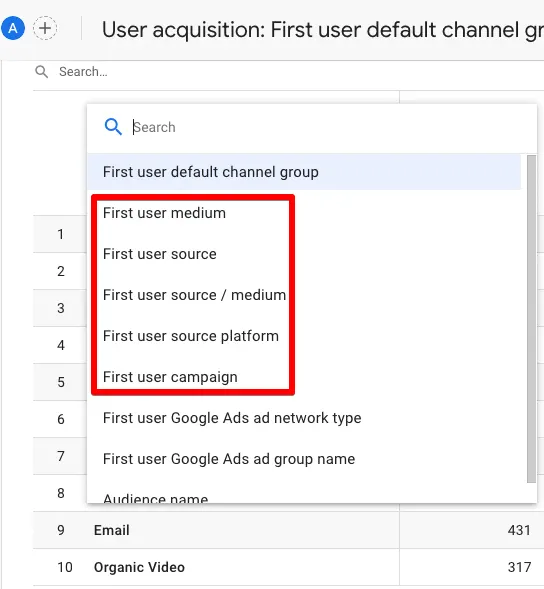Click row number 10 in the table

65,567
